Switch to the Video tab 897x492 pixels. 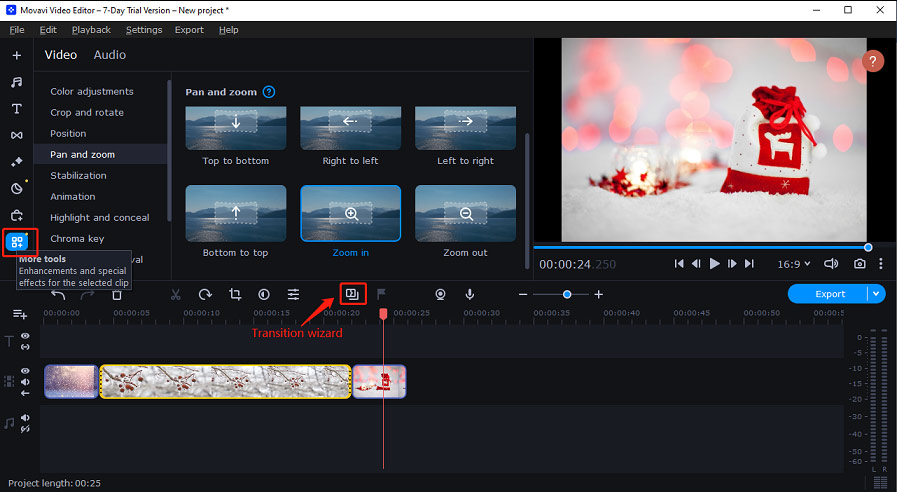click(x=61, y=55)
